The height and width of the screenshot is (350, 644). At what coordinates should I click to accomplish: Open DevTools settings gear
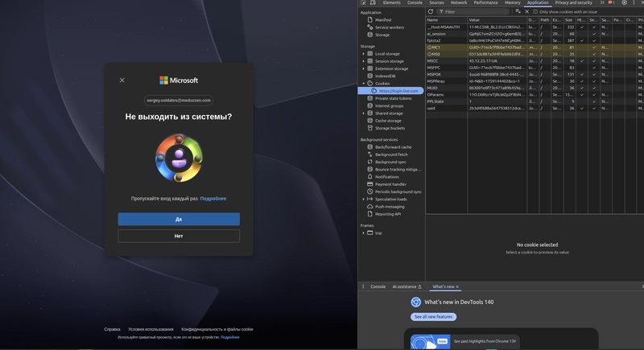624,3
